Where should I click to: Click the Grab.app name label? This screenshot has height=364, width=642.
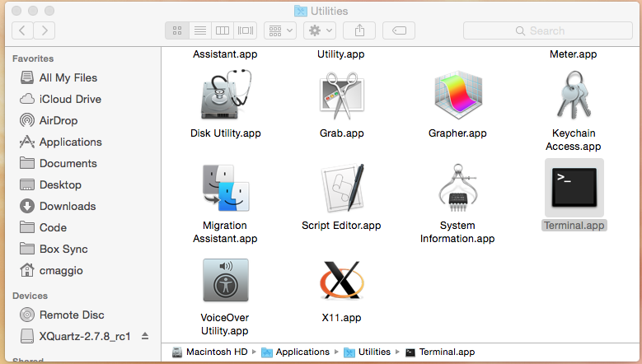pyautogui.click(x=342, y=133)
